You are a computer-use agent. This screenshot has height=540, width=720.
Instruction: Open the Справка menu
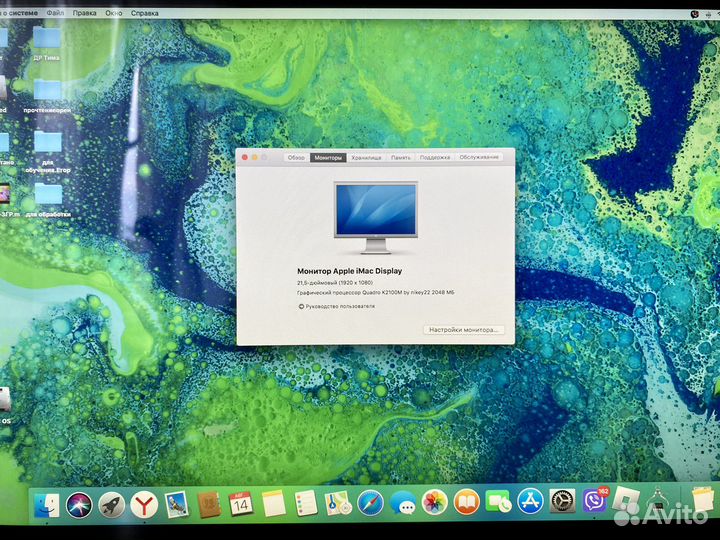(144, 13)
